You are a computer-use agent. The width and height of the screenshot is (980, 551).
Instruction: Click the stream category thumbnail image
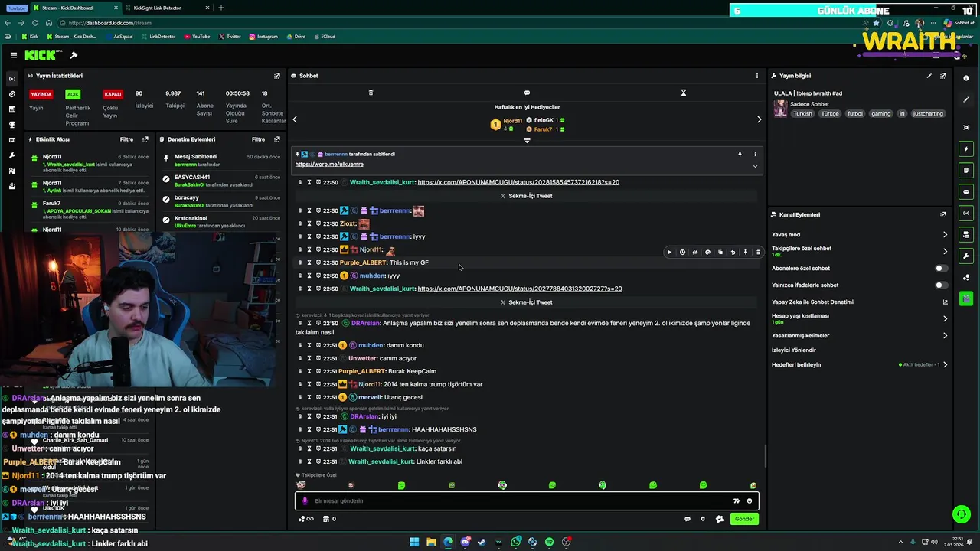[x=780, y=109]
